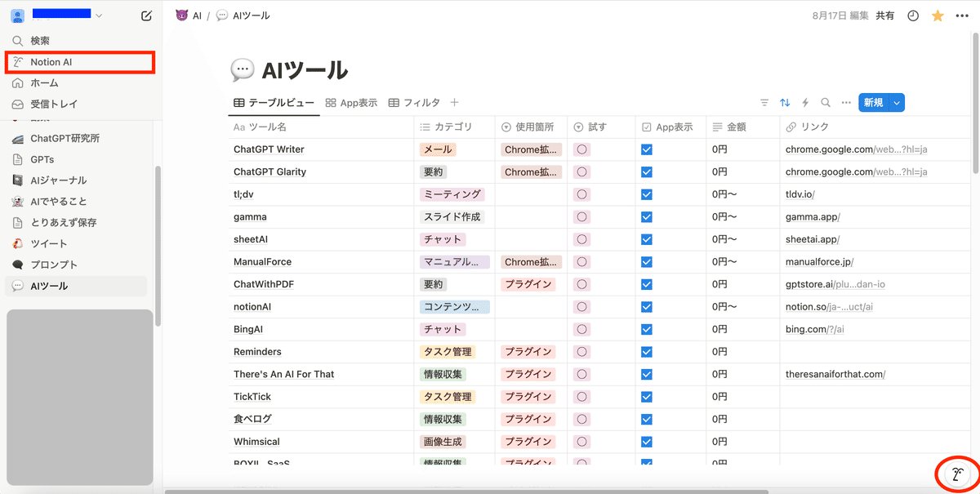Open Notion AI from the sidebar

pyautogui.click(x=51, y=62)
